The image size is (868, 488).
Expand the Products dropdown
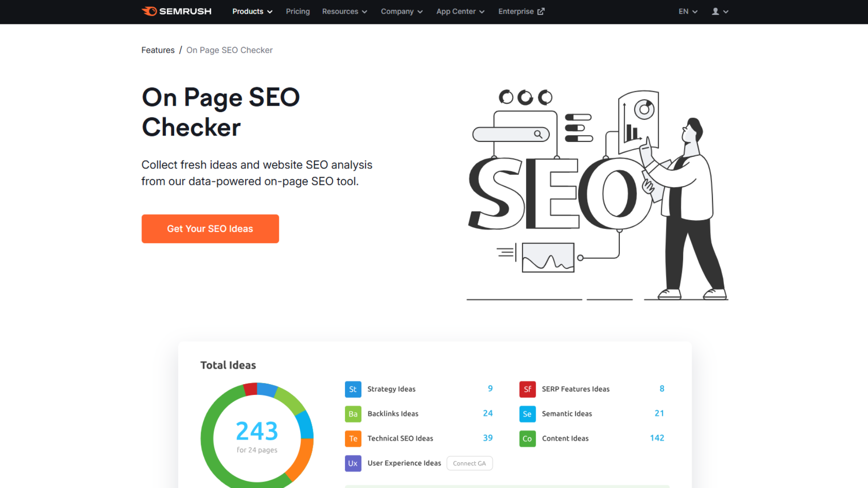point(252,11)
